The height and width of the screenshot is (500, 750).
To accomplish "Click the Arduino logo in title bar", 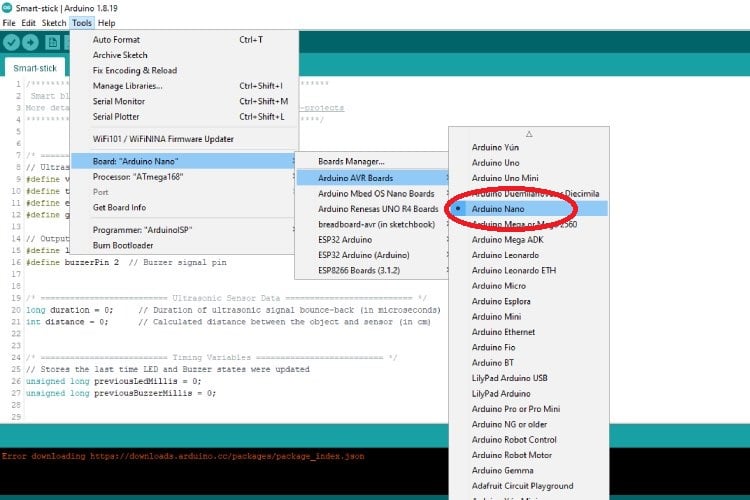I will pos(8,7).
